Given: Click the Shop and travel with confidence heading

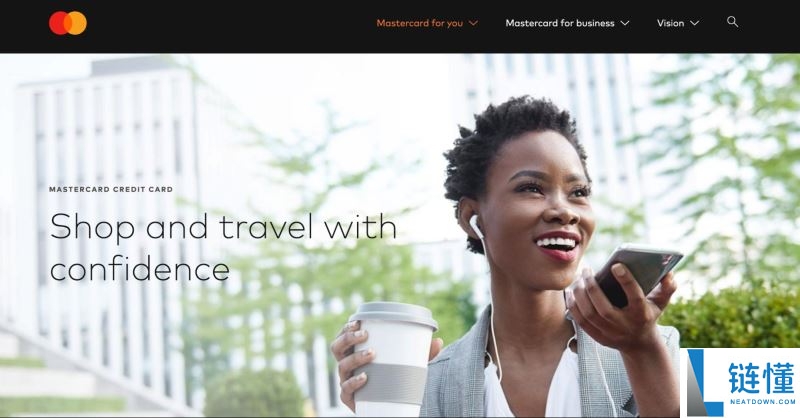Looking at the screenshot, I should 223,248.
